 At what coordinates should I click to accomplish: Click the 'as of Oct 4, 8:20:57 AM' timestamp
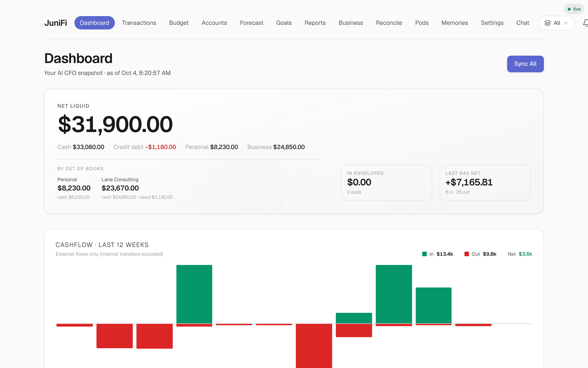tap(139, 73)
